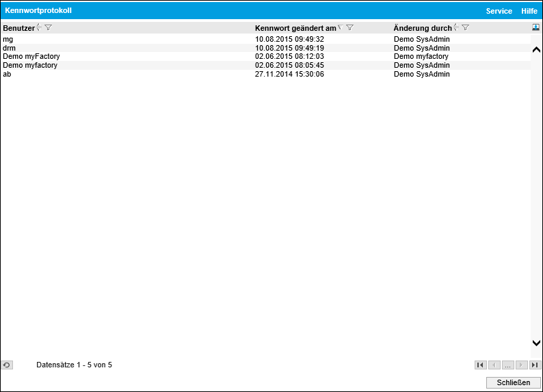
Task: Select the Demo myFactory user entry
Action: coord(31,57)
